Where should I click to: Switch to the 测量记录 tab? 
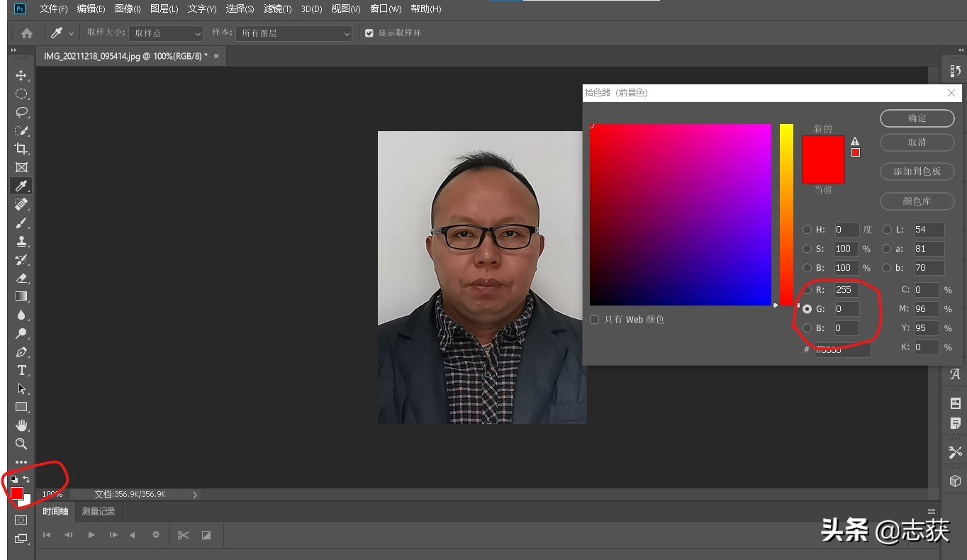98,511
